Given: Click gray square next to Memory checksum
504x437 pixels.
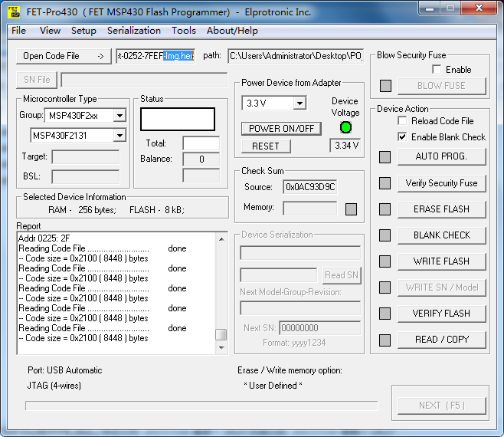Looking at the screenshot, I should tap(351, 209).
